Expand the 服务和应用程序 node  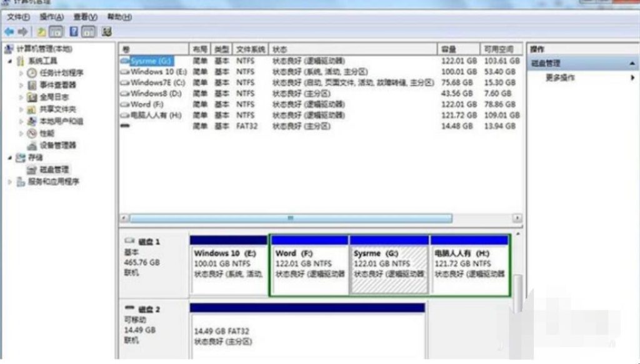(10, 182)
